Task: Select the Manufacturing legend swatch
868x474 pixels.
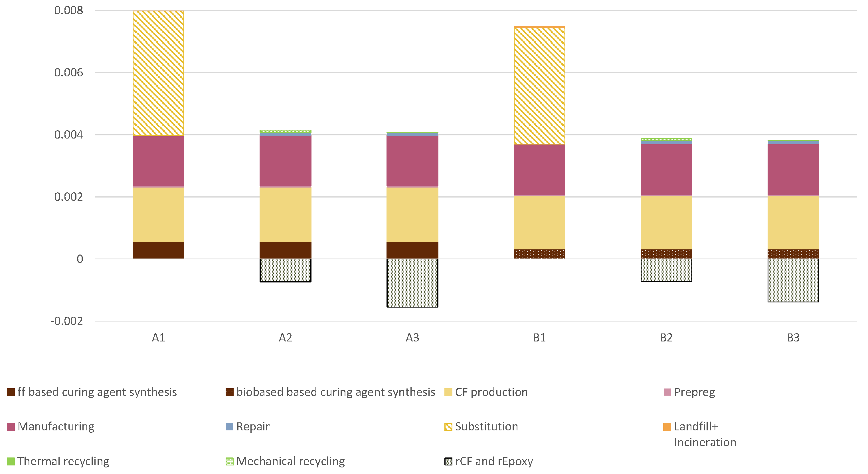Action: [11, 427]
